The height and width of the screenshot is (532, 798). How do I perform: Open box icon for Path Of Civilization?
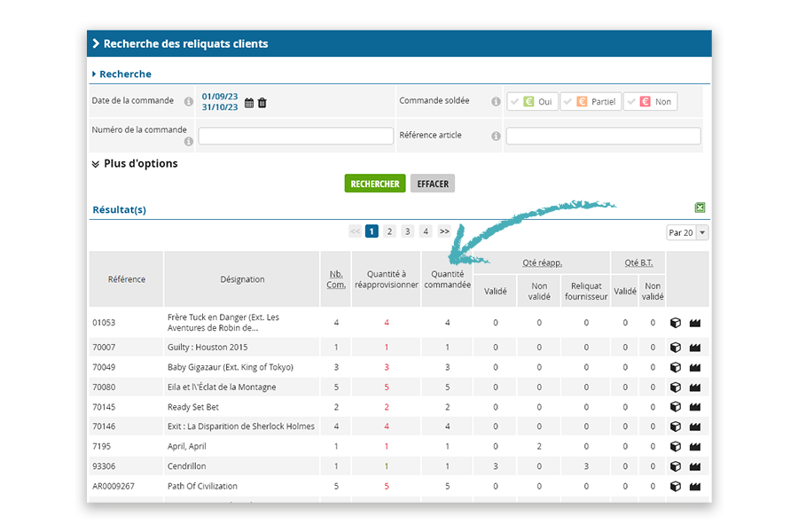(x=676, y=486)
